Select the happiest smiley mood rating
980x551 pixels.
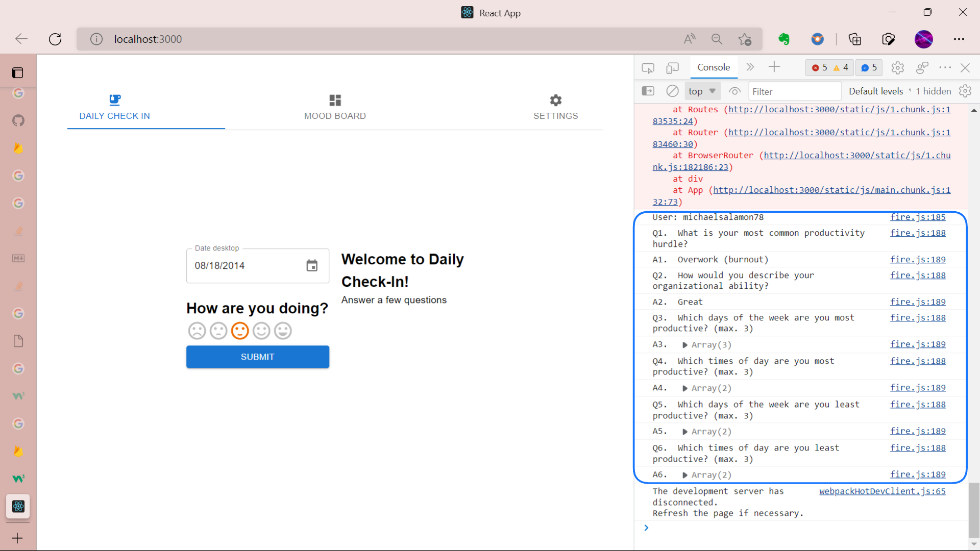283,331
